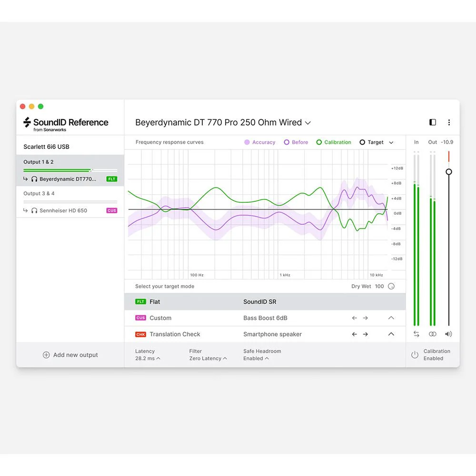The height and width of the screenshot is (476, 476).
Task: Click the Dry Wet 100 value
Action: pos(379,286)
